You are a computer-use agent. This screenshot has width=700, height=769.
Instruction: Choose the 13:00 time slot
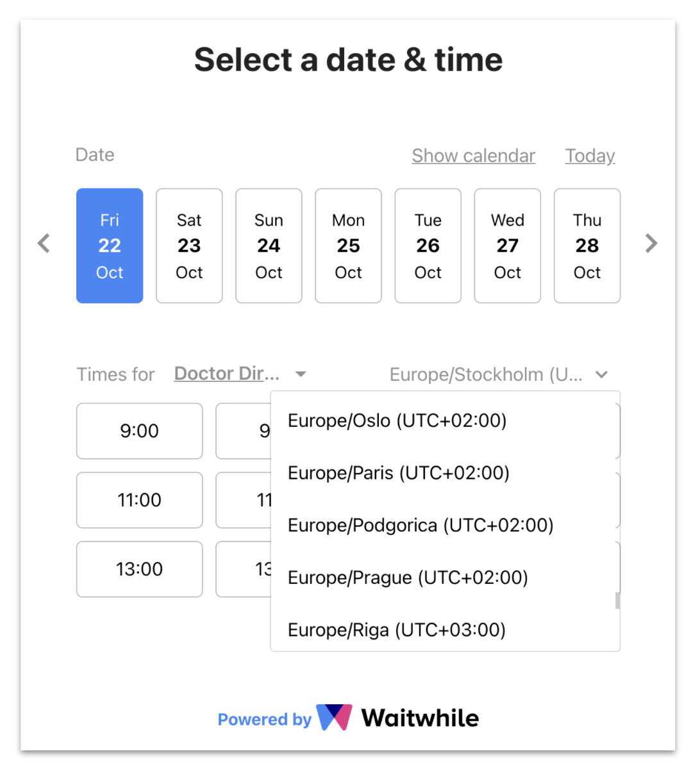click(x=139, y=569)
